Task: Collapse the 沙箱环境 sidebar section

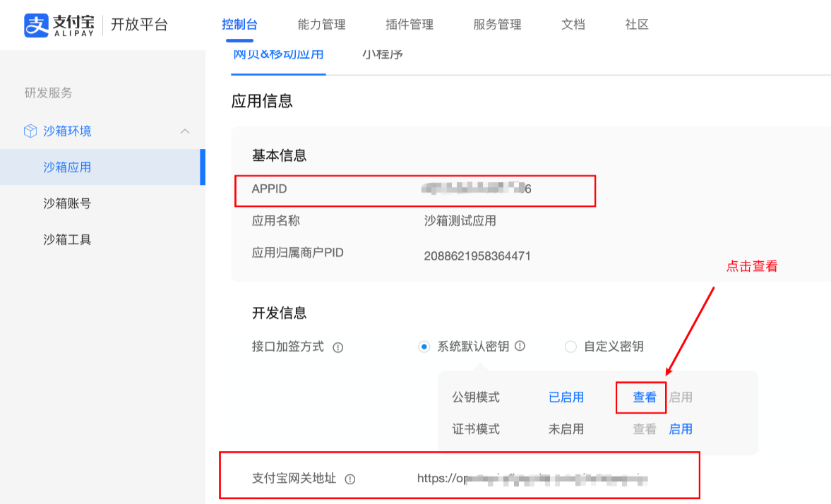Action: [x=184, y=131]
